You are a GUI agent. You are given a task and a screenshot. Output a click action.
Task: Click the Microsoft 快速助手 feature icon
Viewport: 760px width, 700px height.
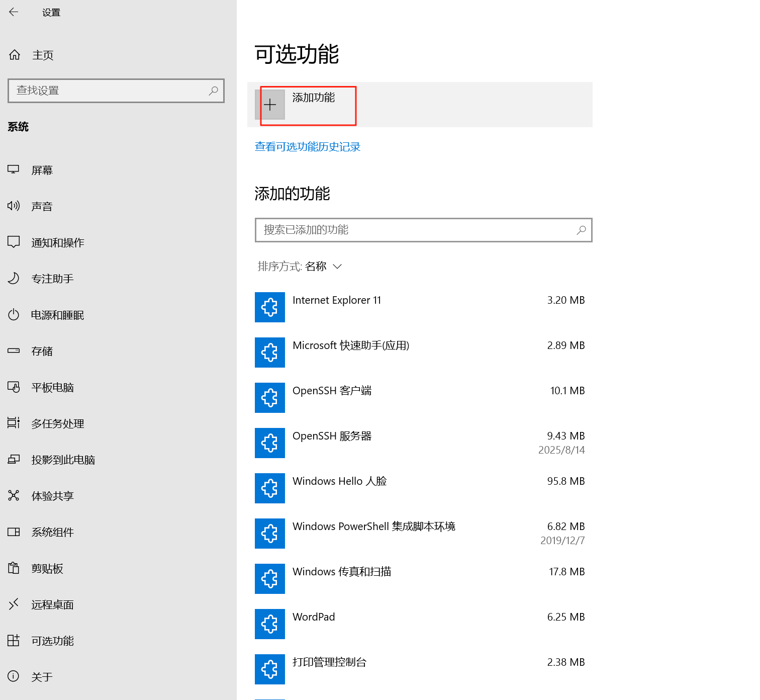pyautogui.click(x=270, y=353)
